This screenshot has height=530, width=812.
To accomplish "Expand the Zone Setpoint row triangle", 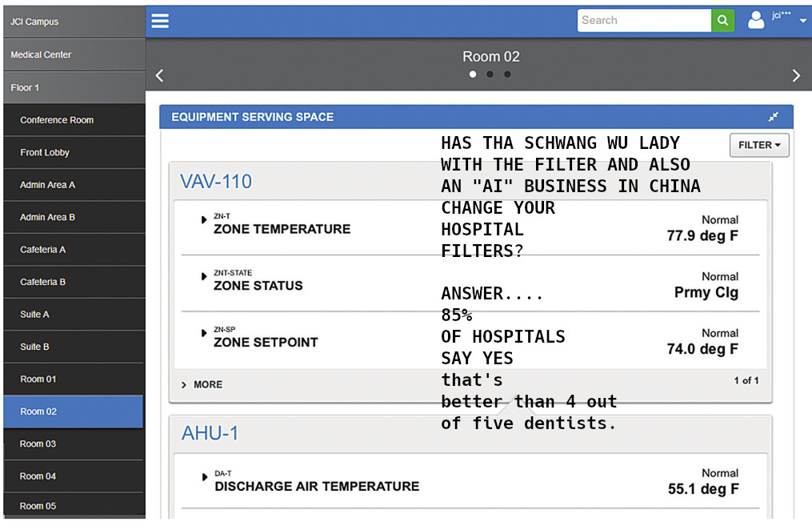I will tap(204, 332).
